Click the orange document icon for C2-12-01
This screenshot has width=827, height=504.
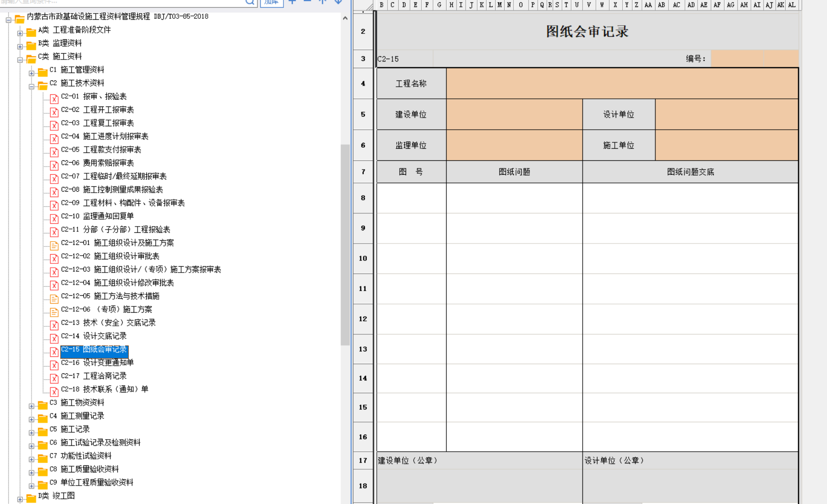tap(54, 245)
